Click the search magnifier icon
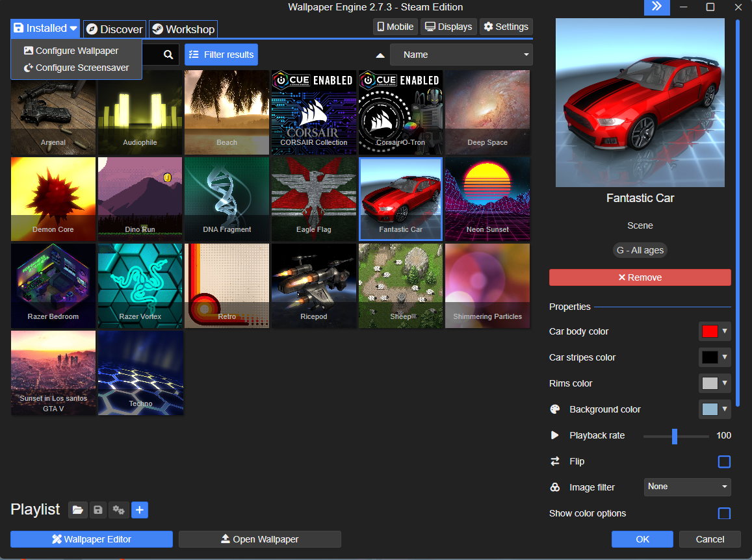This screenshot has height=560, width=752. click(168, 55)
